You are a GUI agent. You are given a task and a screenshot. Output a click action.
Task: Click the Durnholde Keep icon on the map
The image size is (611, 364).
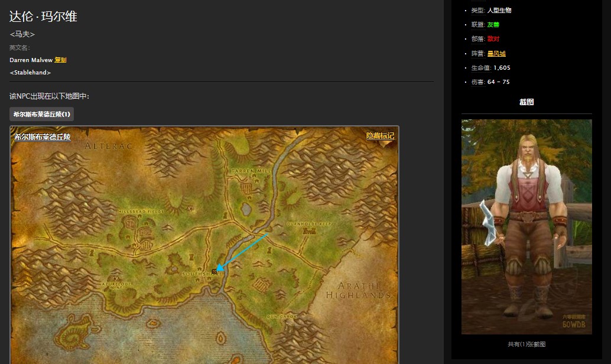(306, 232)
